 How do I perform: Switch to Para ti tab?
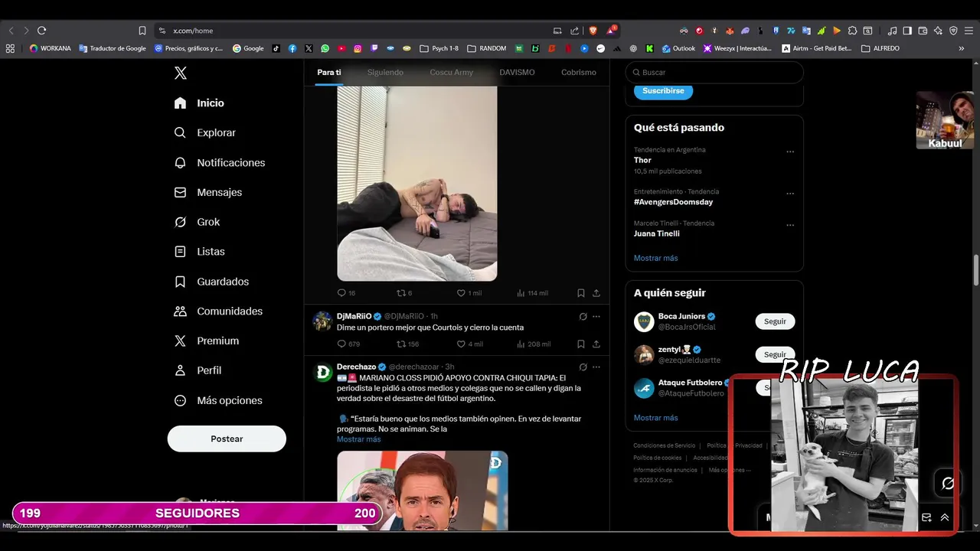pyautogui.click(x=328, y=72)
